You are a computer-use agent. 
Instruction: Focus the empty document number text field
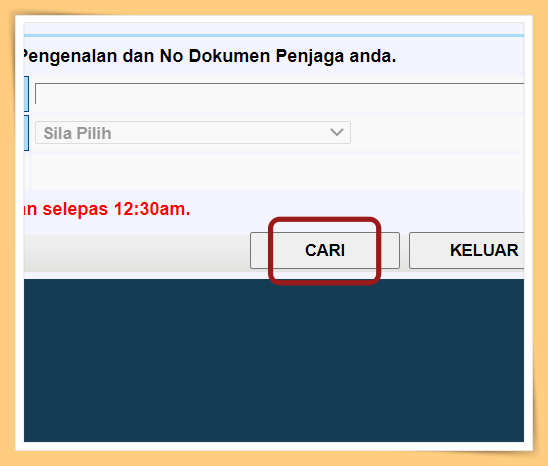coord(280,94)
